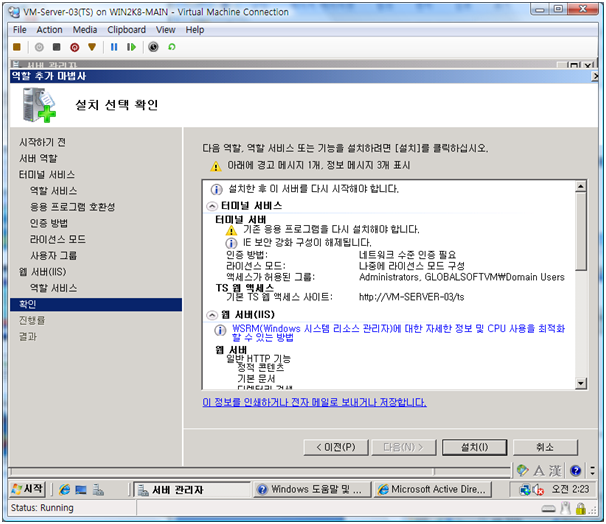Click the Start VM toolbar icon
This screenshot has height=524, width=606.
point(39,47)
